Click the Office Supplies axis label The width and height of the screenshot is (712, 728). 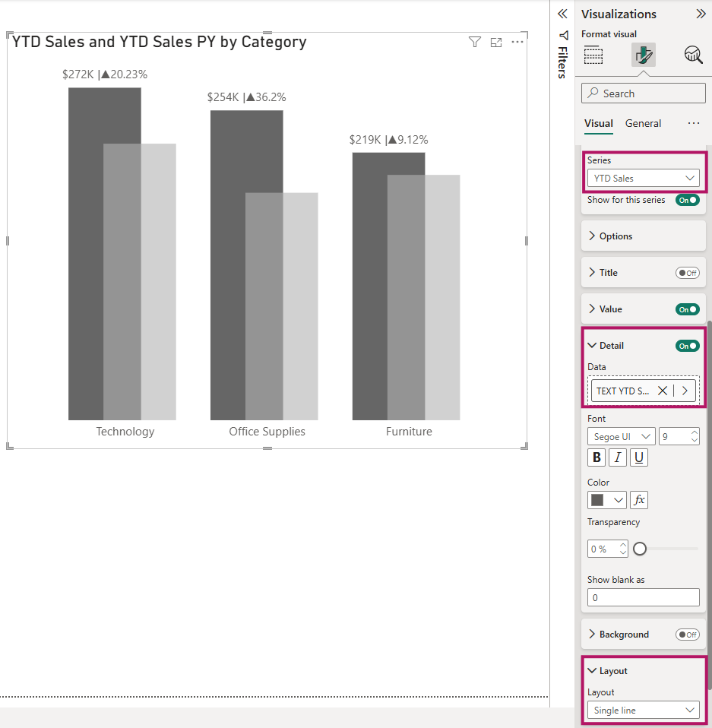[x=267, y=432]
